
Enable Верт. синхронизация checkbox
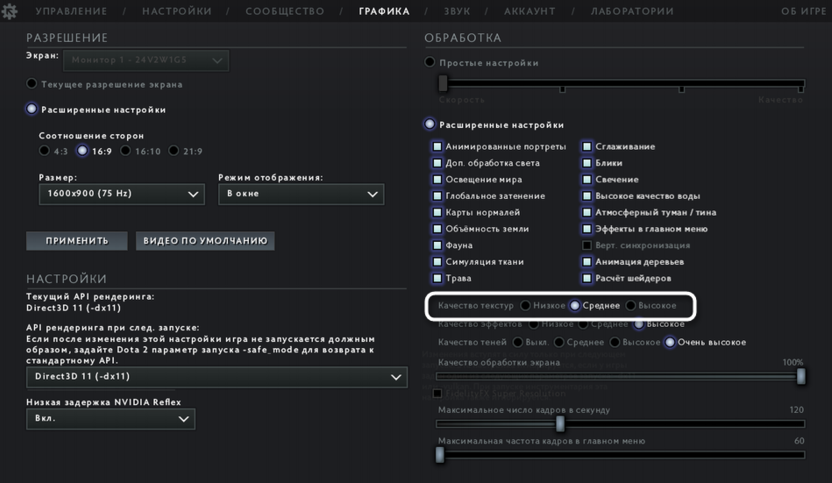tap(588, 245)
